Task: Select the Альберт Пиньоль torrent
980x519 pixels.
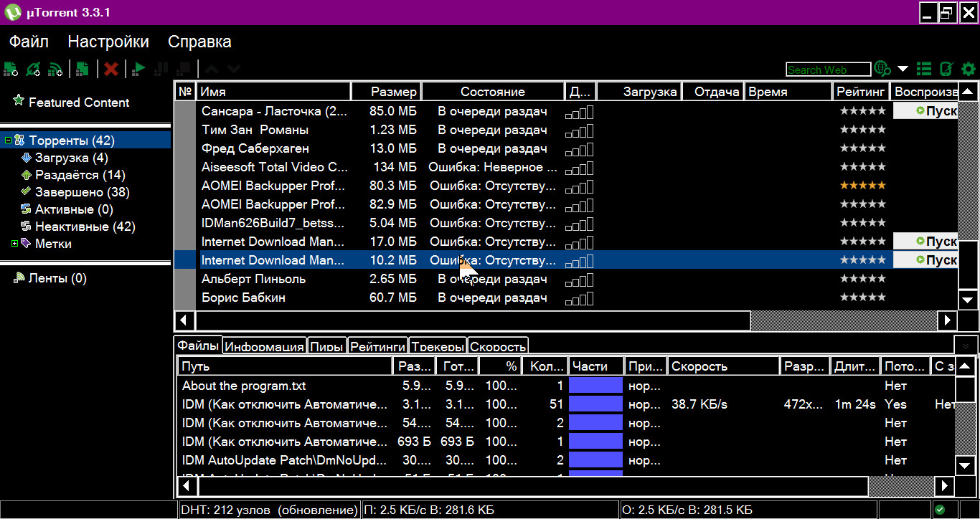Action: pyautogui.click(x=253, y=279)
